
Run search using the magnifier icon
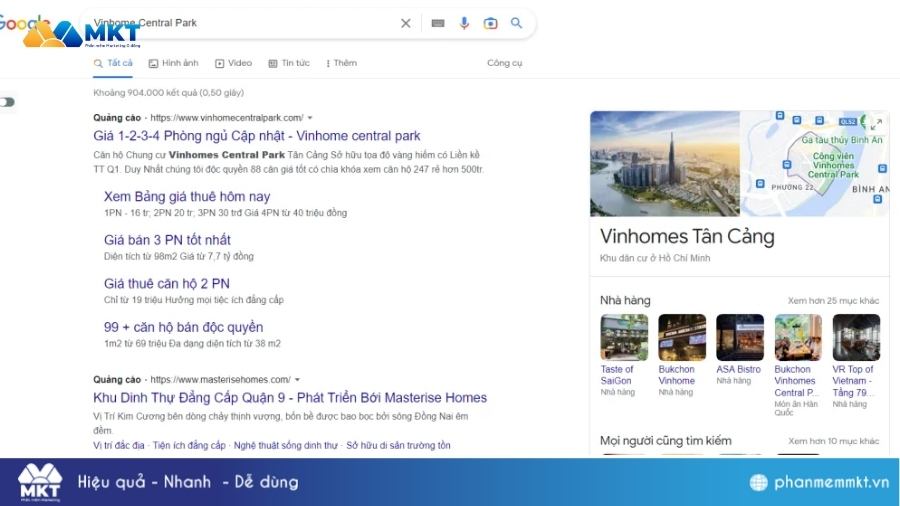click(516, 23)
